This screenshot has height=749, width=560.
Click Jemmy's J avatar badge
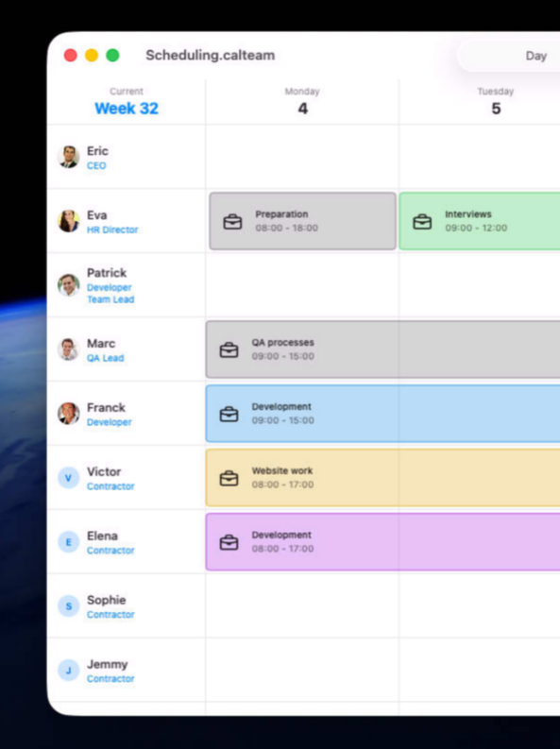[68, 671]
